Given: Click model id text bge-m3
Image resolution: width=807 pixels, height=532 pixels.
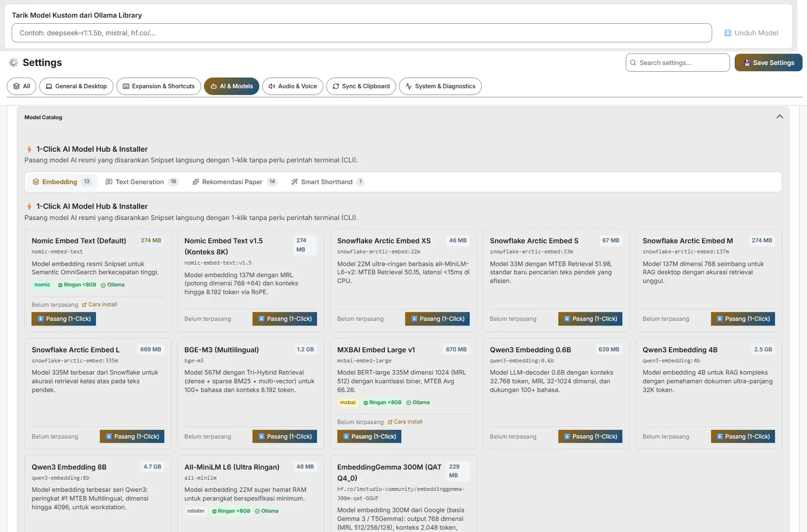Looking at the screenshot, I should coord(194,361).
